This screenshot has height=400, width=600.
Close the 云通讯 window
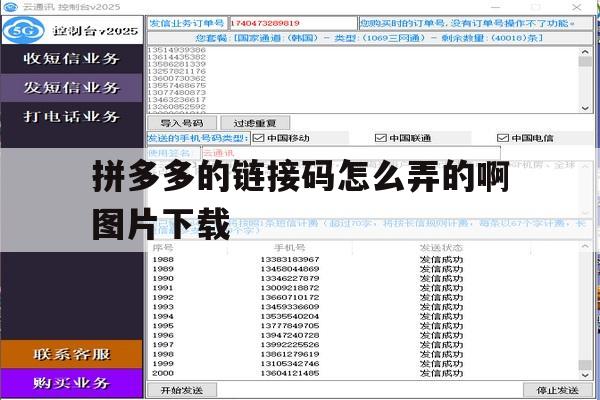tap(577, 7)
